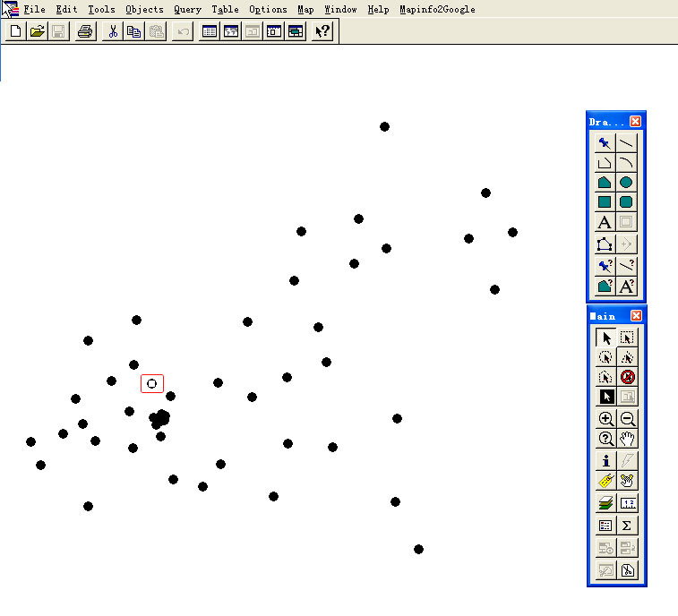Show or hide the Legend window

pyautogui.click(x=605, y=526)
